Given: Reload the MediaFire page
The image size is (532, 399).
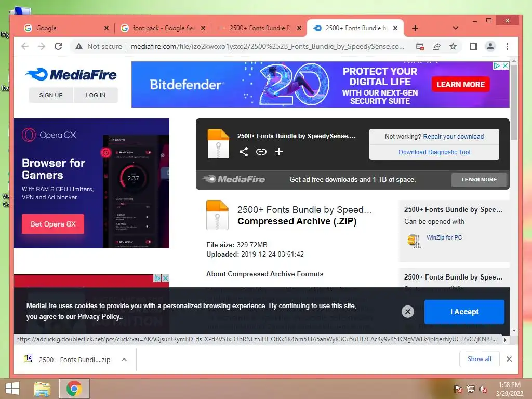Looking at the screenshot, I should point(58,46).
